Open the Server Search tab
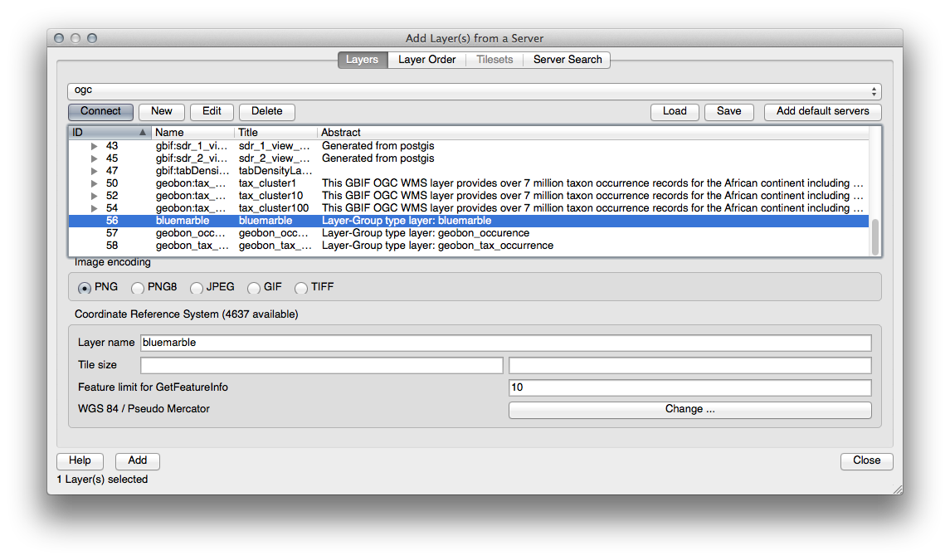This screenshot has height=560, width=950. 567,60
